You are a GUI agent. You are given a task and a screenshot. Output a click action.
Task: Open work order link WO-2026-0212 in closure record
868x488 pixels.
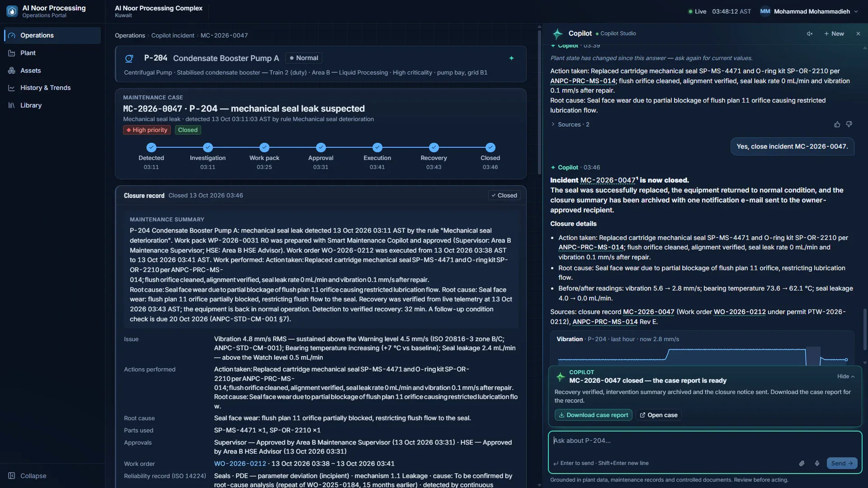(x=240, y=464)
